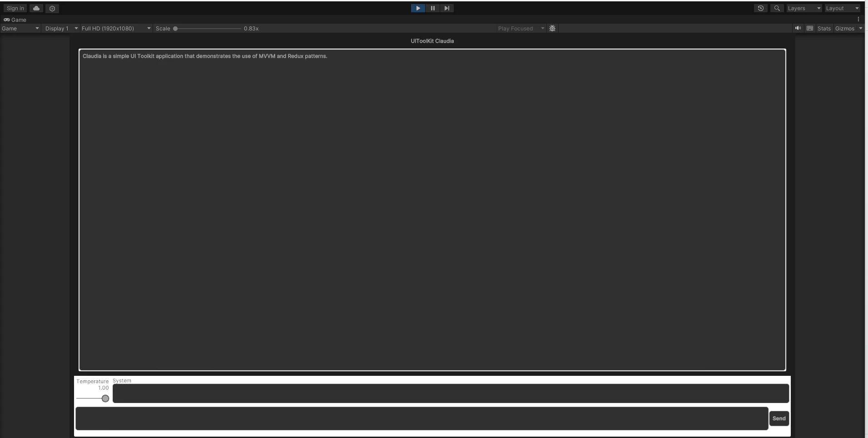Mute audio with the speaker icon
868x438 pixels.
[798, 28]
